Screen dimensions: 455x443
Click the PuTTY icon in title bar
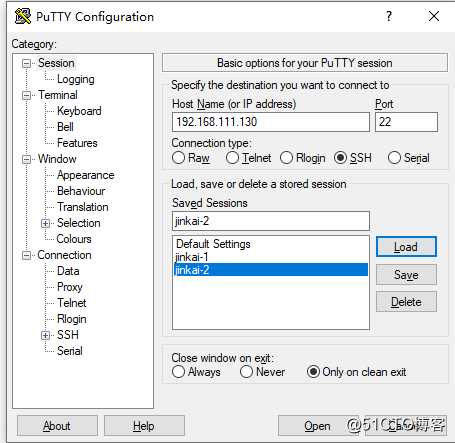[23, 16]
